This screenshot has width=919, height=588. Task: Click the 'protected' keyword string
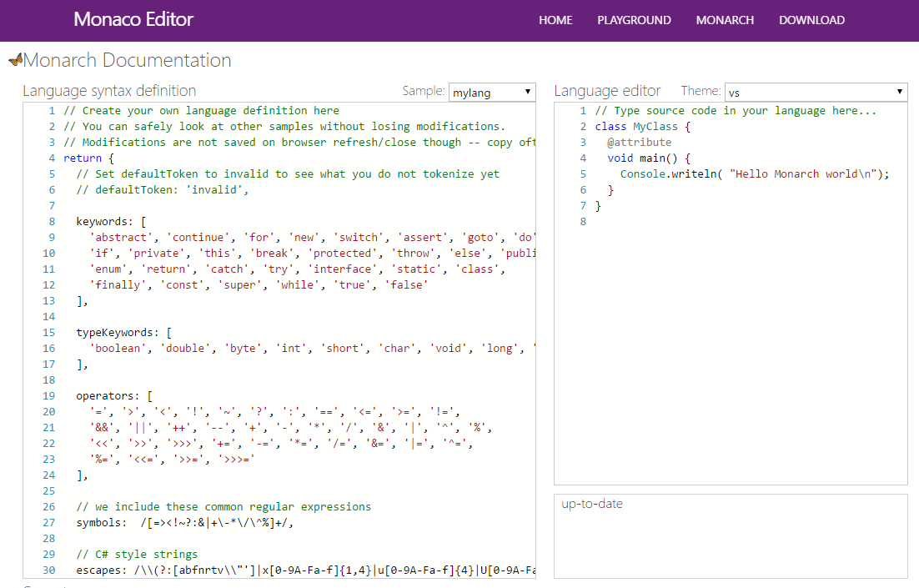[x=342, y=254]
